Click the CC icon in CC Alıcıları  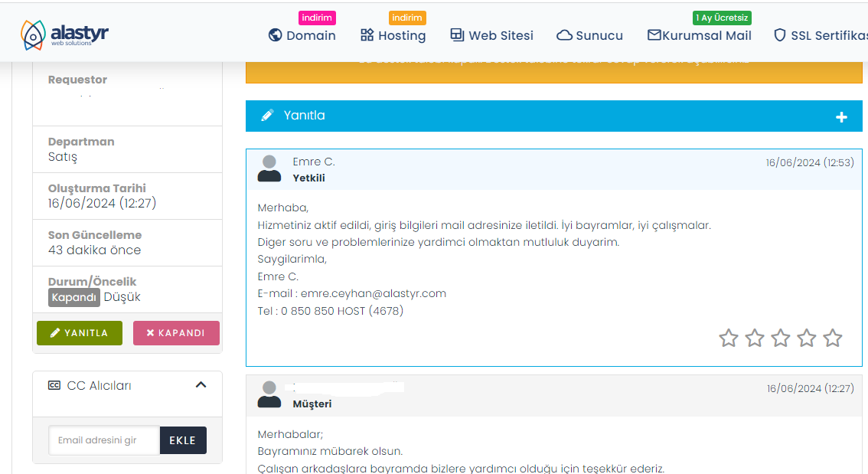tap(54, 385)
